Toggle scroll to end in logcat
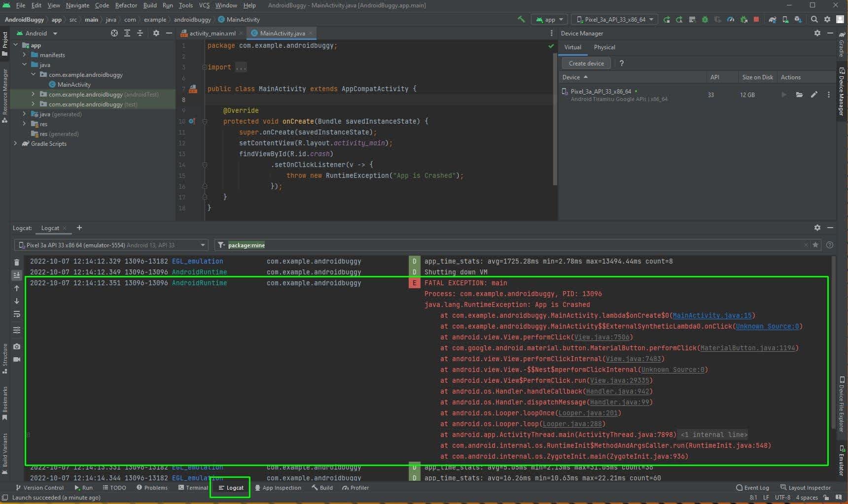848x504 pixels. pos(17,275)
